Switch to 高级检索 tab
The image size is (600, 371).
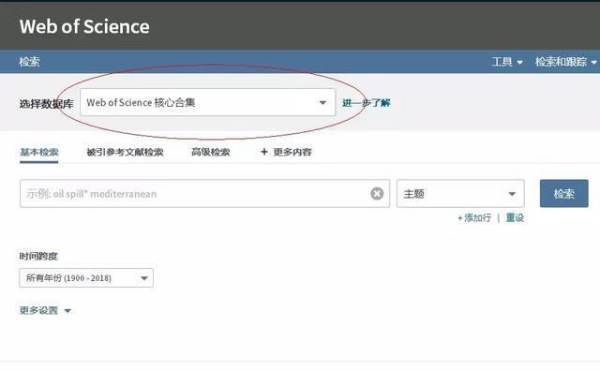(210, 152)
